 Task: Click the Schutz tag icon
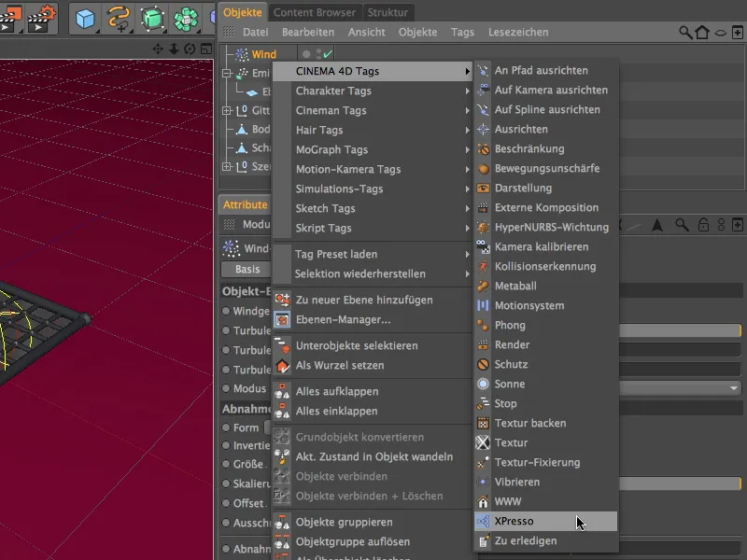pos(483,364)
